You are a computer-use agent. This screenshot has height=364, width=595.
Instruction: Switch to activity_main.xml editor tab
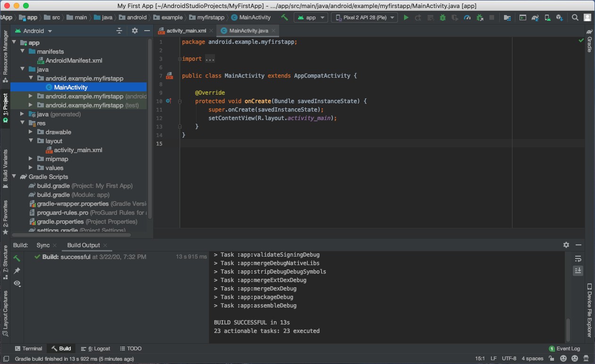coord(186,31)
